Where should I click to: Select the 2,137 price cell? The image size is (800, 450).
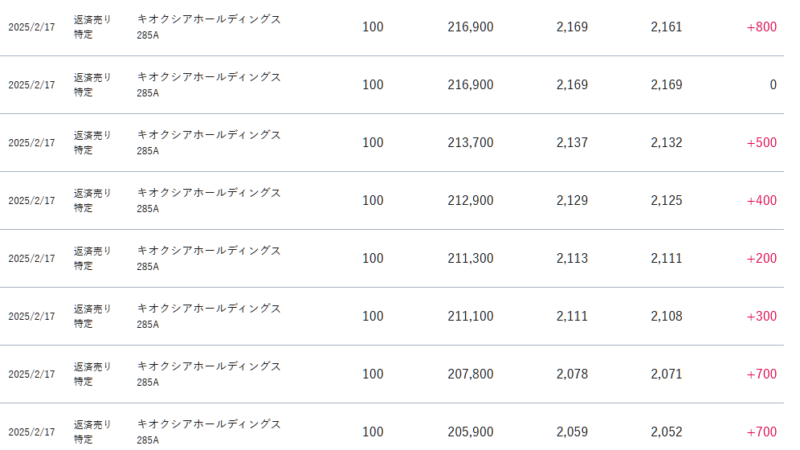(572, 143)
